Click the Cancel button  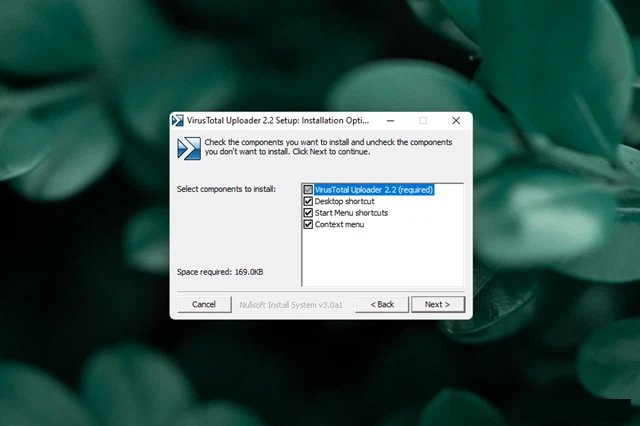pos(204,304)
